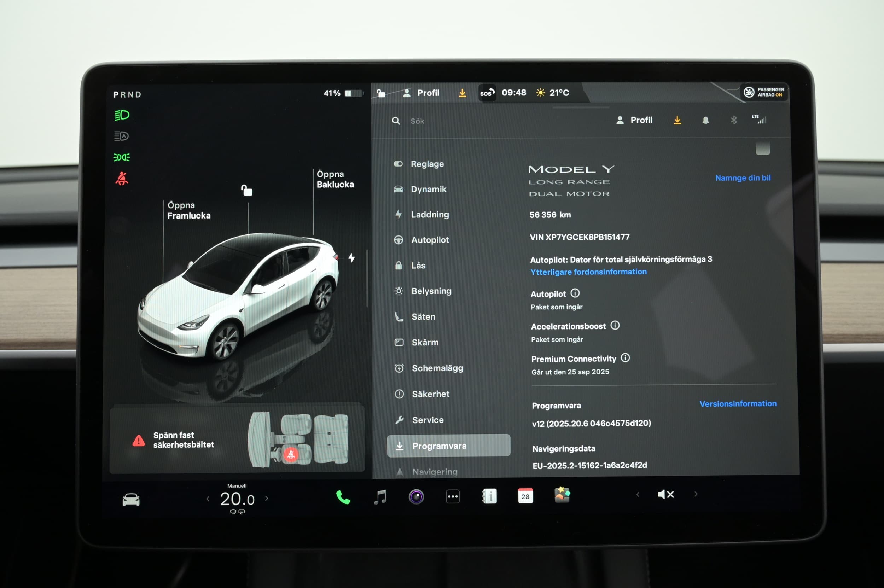Viewport: 884px width, 588px height.
Task: Tap the v12 (2025.20.6 046c4575d120) version
Action: click(x=591, y=423)
